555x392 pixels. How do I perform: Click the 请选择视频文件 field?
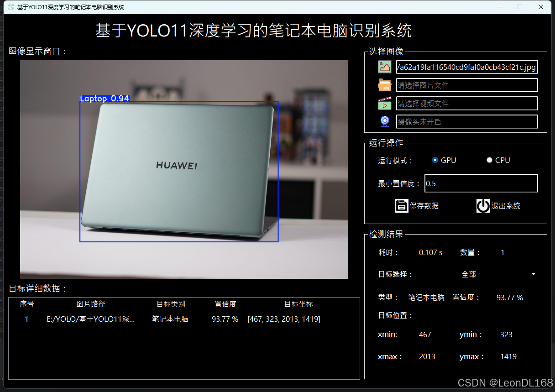coord(467,103)
